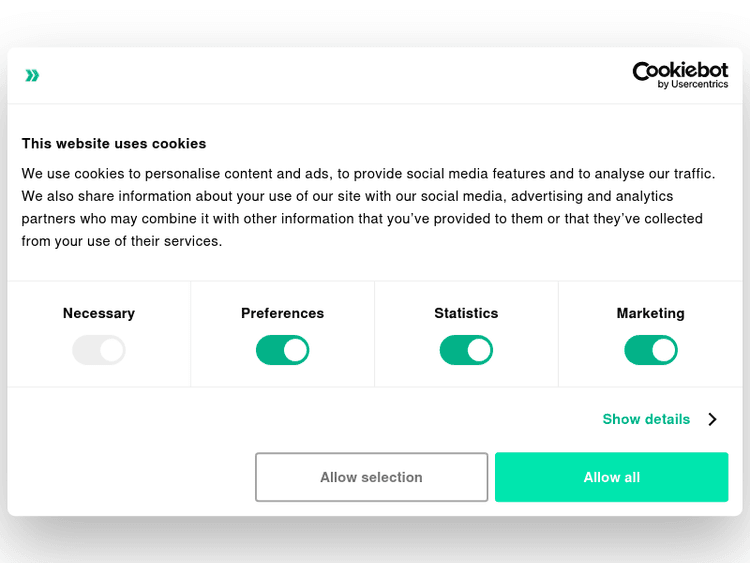Click the Statistics category label
The height and width of the screenshot is (563, 750).
[x=466, y=313]
